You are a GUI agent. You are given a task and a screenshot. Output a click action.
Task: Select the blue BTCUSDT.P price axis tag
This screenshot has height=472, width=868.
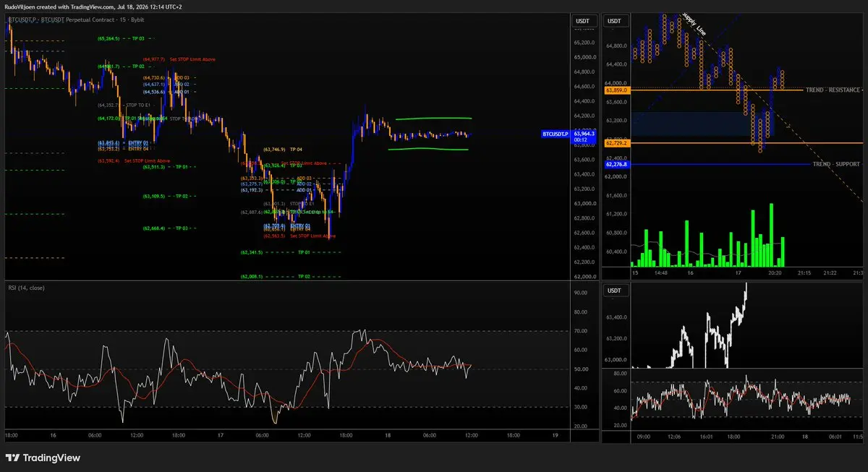tap(556, 134)
